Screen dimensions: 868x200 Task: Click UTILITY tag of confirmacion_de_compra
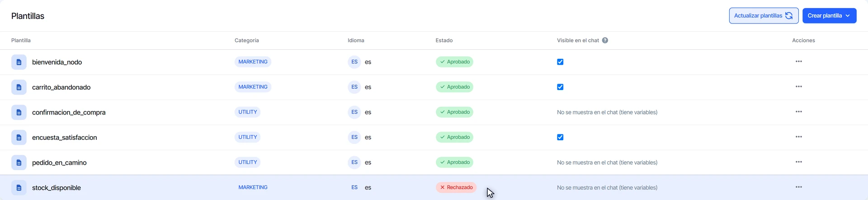[x=248, y=112]
